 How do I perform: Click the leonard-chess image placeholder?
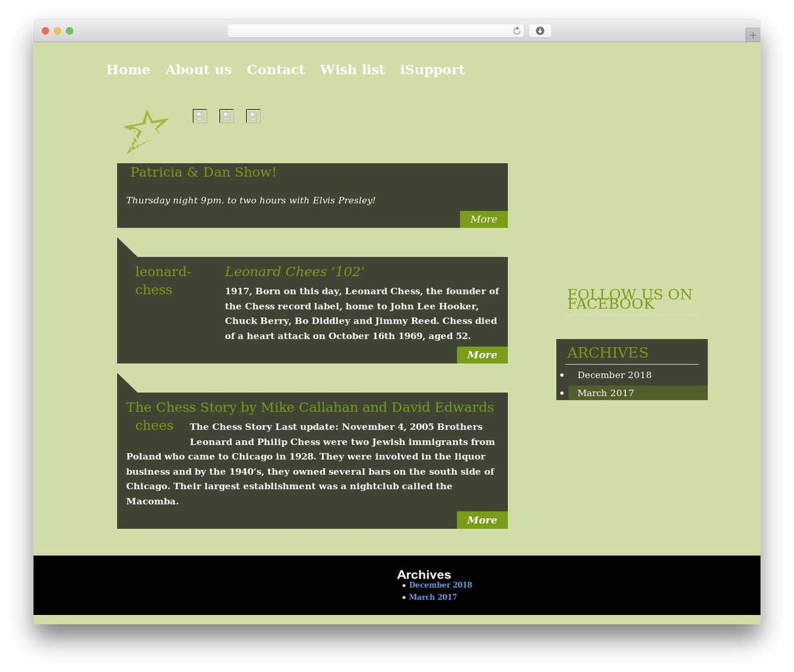163,281
